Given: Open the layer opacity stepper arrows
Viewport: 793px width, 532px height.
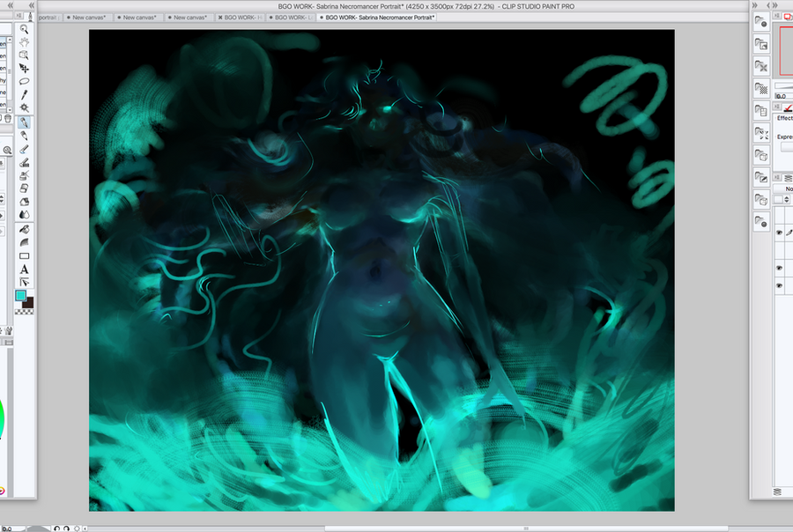Looking at the screenshot, I should 787,199.
